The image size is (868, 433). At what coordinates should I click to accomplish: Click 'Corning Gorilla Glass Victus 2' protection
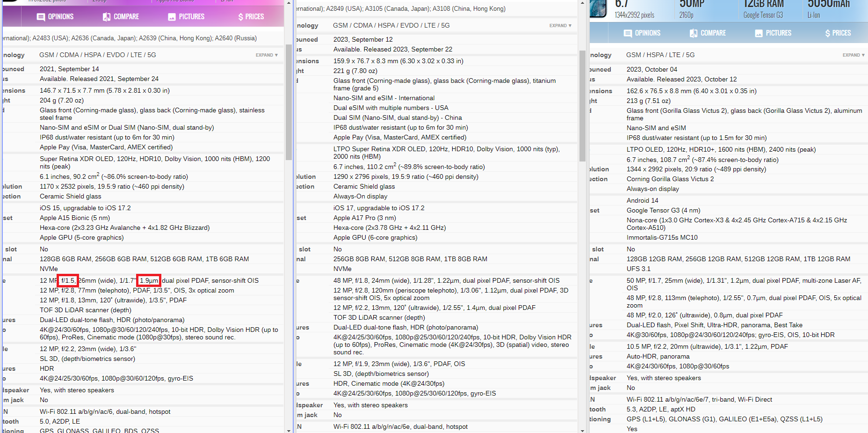tap(670, 179)
